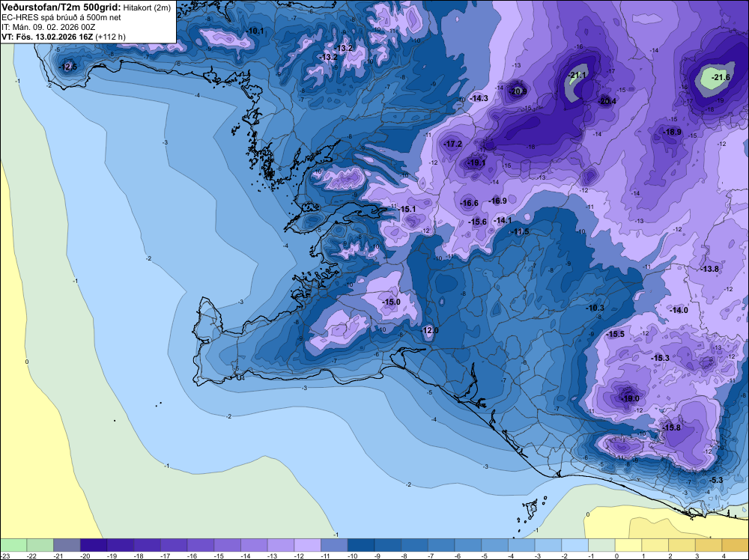The height and width of the screenshot is (560, 749).
Task: Click the -21.6 temperature label
Action: coord(721,77)
